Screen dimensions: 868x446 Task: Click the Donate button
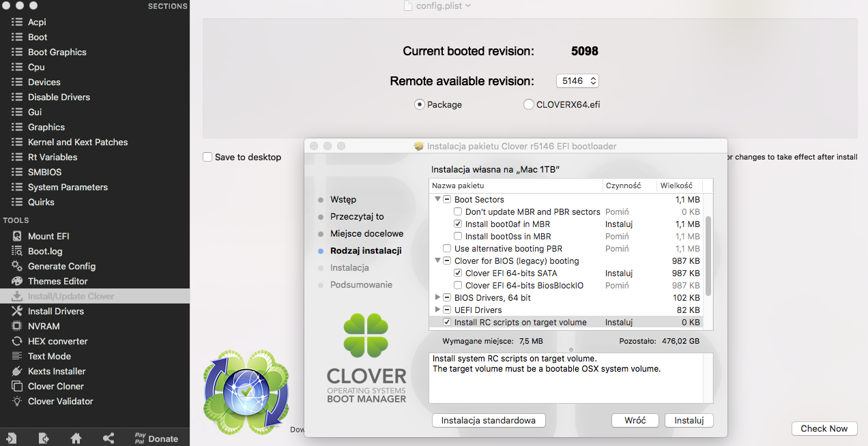click(x=163, y=438)
